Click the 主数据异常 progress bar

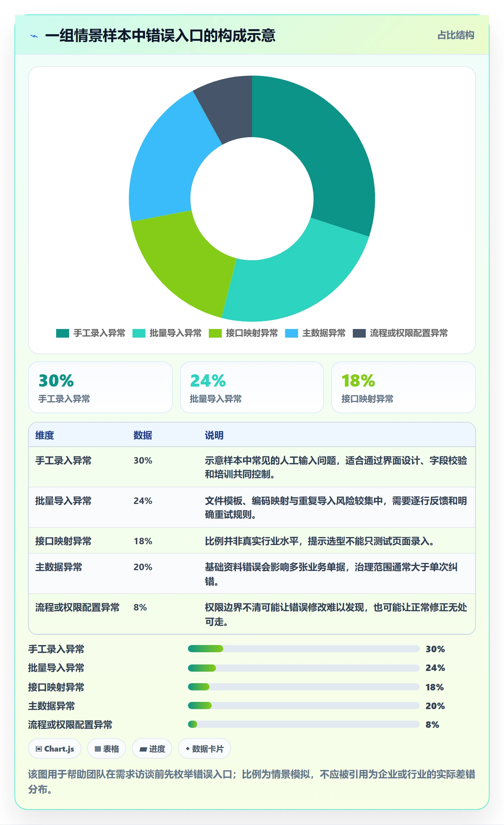[x=303, y=705]
